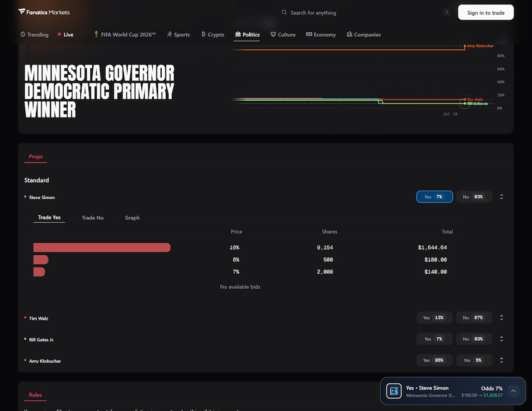This screenshot has width=532, height=411.
Task: Focus the Search for anything field
Action: click(365, 13)
